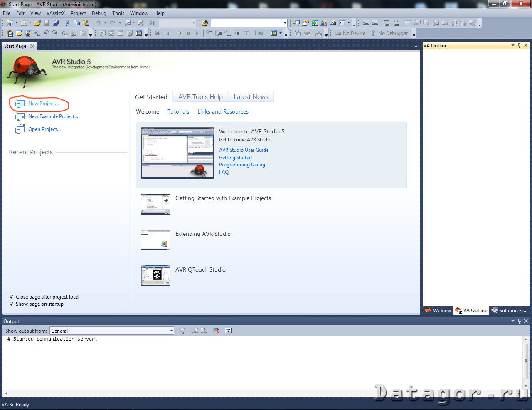Image resolution: width=532 pixels, height=410 pixels.
Task: Click the Redo arrow icon
Action: [112, 23]
